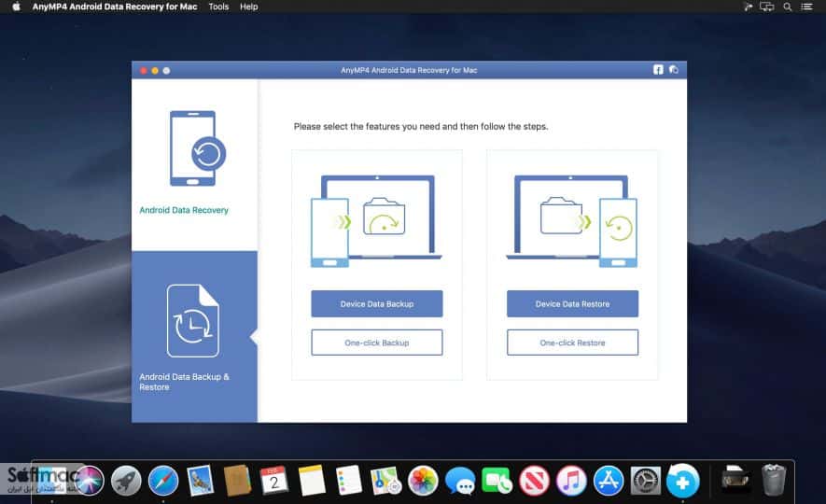Viewport: 826px width, 504px height.
Task: Open blue plus-sign app icon in Dock
Action: (x=682, y=481)
